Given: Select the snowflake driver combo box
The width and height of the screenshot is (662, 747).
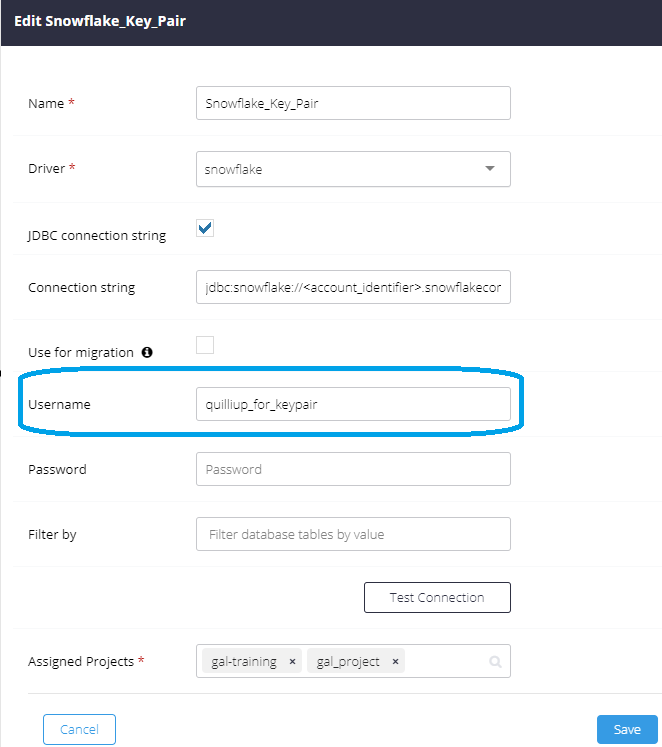Looking at the screenshot, I should tap(353, 169).
